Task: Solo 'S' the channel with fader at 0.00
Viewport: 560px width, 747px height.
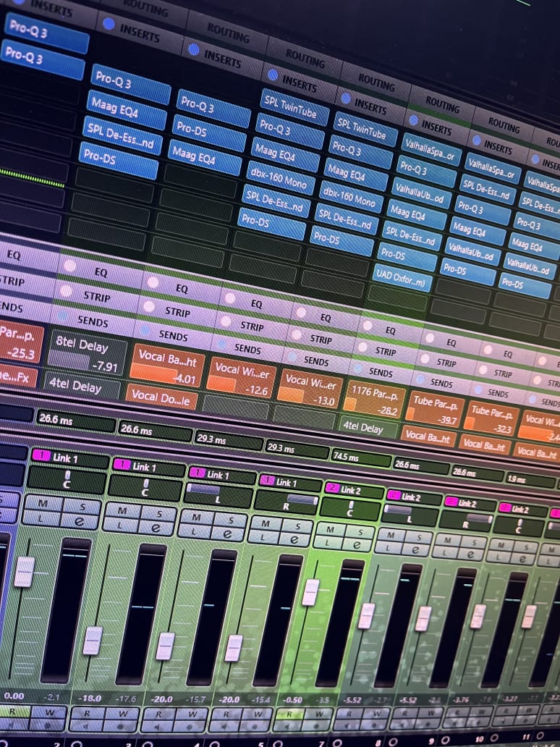Action: pos(82,507)
